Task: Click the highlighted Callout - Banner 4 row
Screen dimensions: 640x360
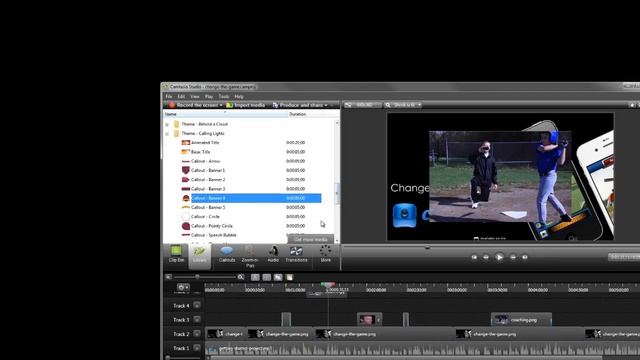Action: click(256, 198)
